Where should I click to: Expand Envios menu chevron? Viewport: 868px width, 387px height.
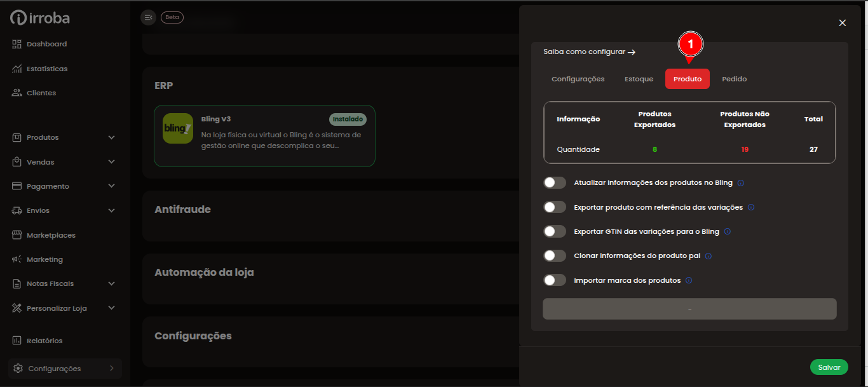[112, 210]
